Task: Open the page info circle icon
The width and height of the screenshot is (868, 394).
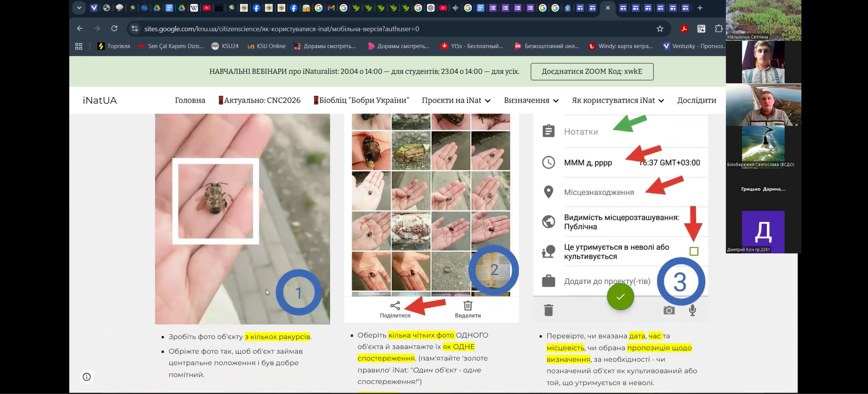Action: pos(87,377)
